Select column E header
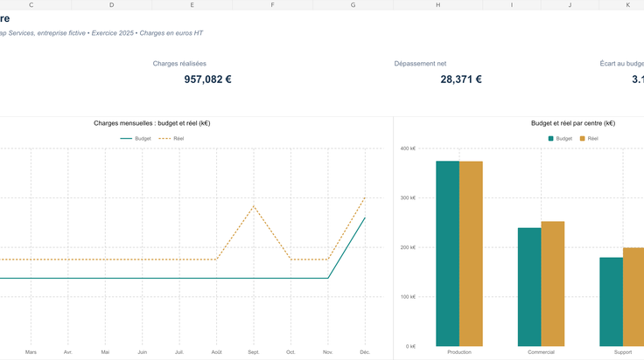The height and width of the screenshot is (360, 644). click(192, 5)
